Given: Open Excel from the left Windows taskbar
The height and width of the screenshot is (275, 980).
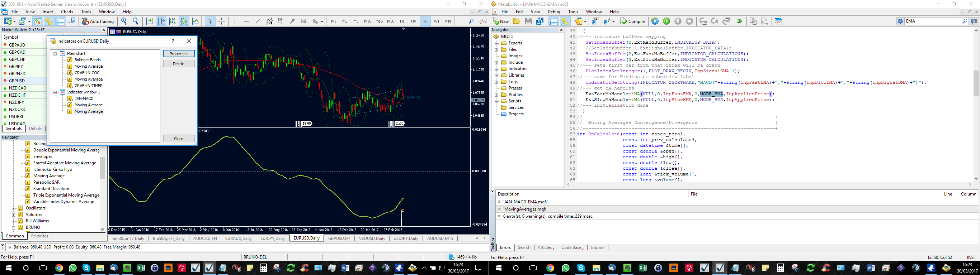Looking at the screenshot, I should tap(141, 268).
